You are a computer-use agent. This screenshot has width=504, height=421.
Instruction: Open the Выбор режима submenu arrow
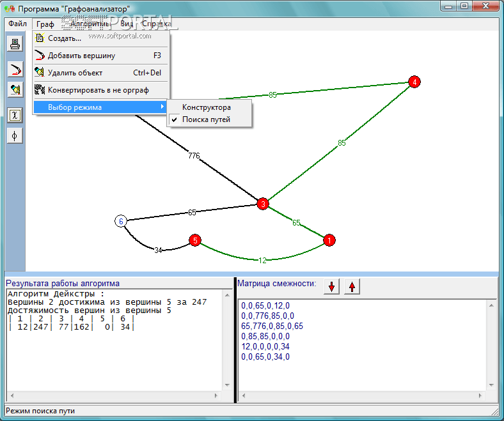[162, 107]
